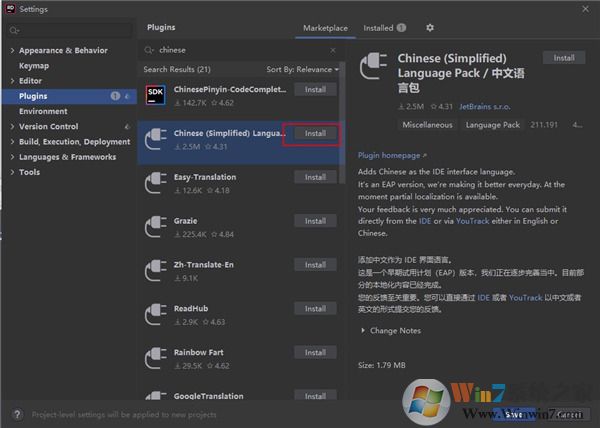Focus the settings search field
This screenshot has height=428, width=600.
click(71, 30)
